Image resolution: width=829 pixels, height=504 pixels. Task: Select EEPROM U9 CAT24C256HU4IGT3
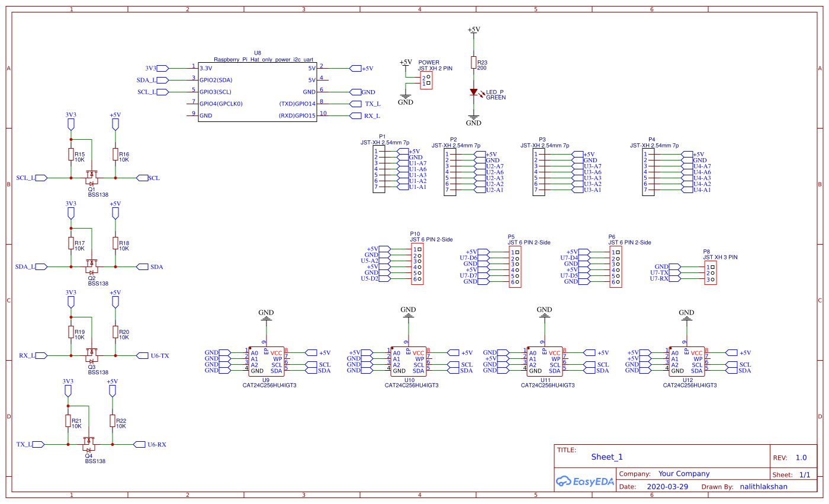[x=268, y=361]
